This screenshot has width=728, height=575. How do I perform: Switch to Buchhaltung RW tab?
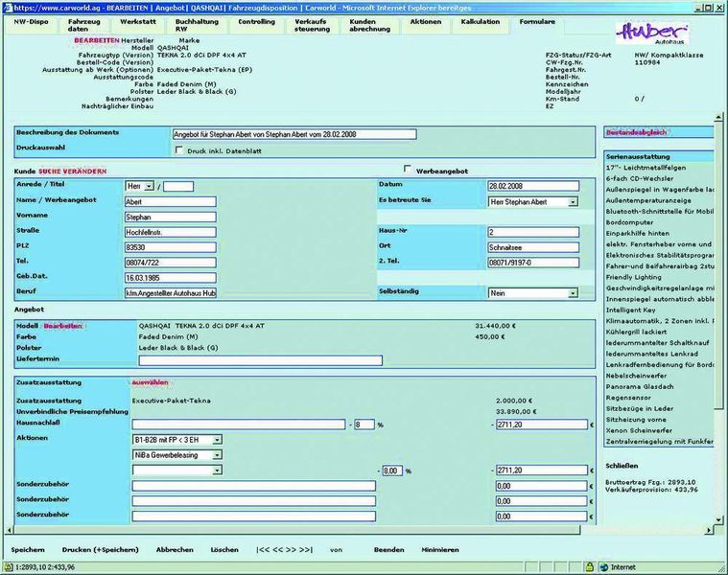(x=197, y=25)
